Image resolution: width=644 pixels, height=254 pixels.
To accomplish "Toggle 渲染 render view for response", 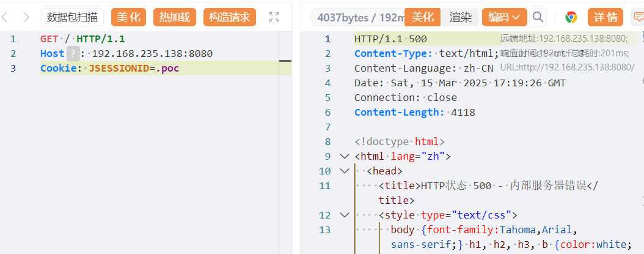I will (x=461, y=17).
